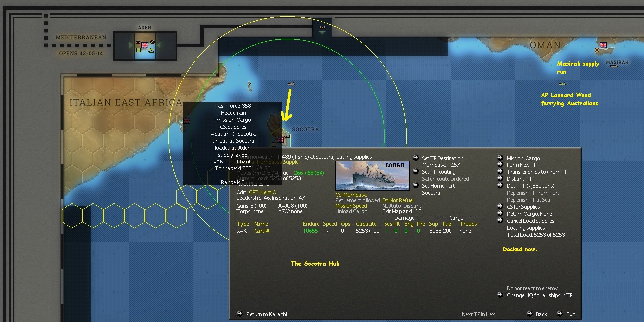Click the arrow icon beside Form New TF
Screen dimensions: 644x322
point(500,164)
